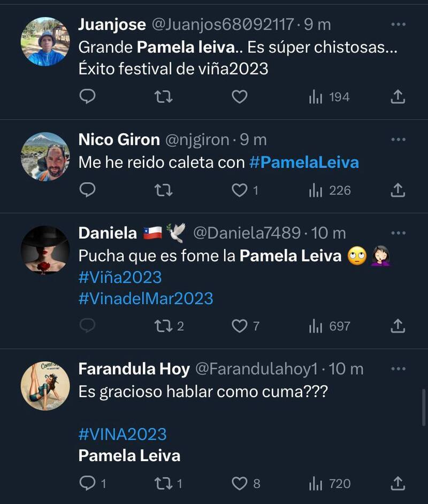Reply to Juanjose's tweet

tap(87, 97)
